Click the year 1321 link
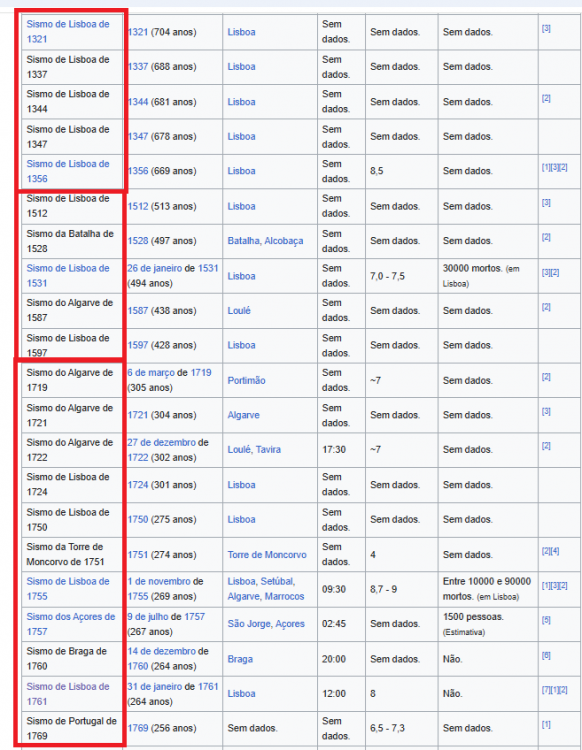The height and width of the screenshot is (750, 582). pyautogui.click(x=138, y=32)
